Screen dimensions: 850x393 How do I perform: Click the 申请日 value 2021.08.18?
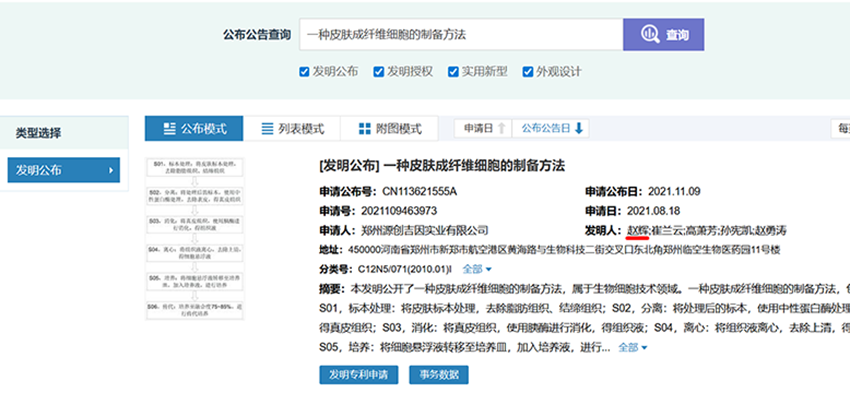click(653, 211)
